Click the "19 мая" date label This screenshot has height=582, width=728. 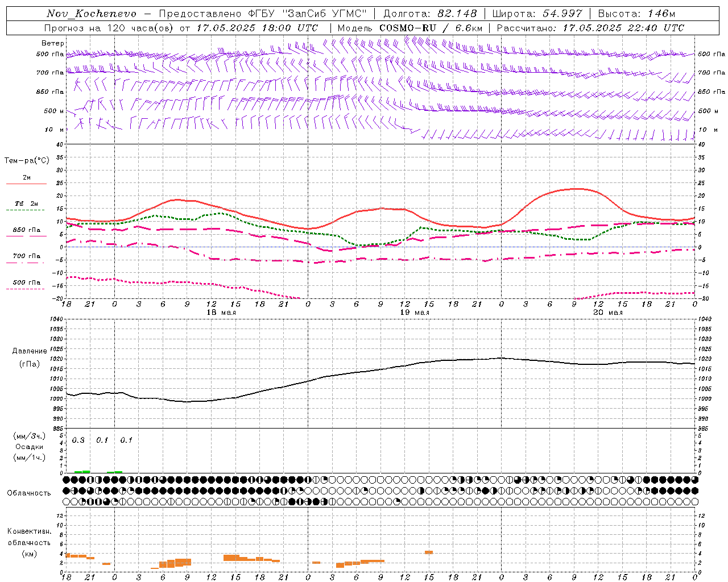(415, 313)
